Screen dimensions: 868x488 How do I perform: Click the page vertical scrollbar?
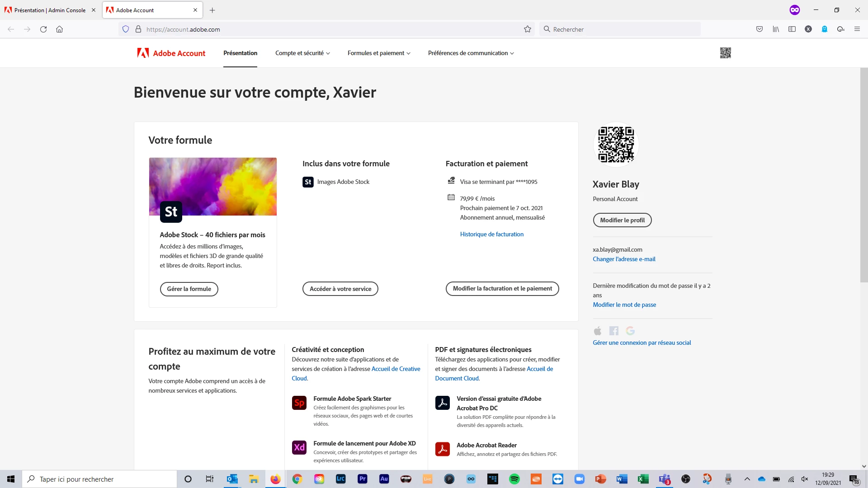(x=863, y=176)
